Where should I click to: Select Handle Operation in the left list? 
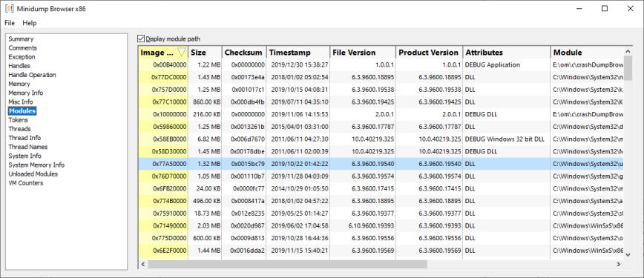32,75
